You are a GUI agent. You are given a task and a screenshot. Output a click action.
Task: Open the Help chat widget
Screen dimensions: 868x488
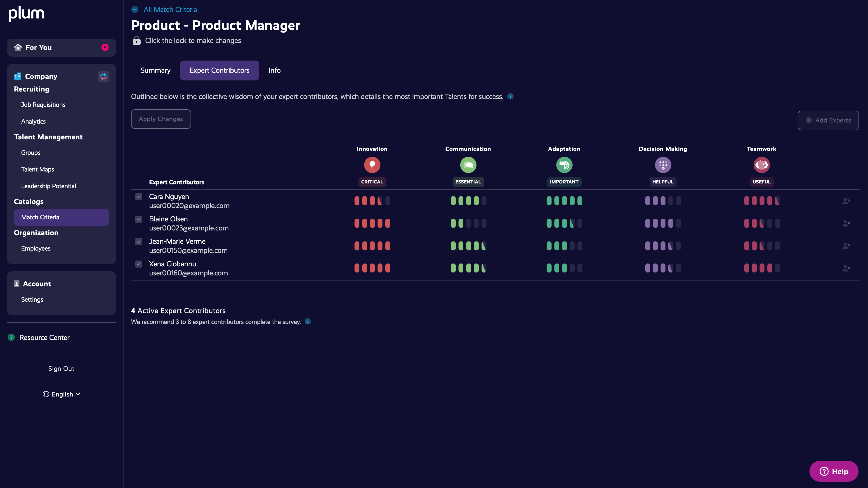coord(834,471)
